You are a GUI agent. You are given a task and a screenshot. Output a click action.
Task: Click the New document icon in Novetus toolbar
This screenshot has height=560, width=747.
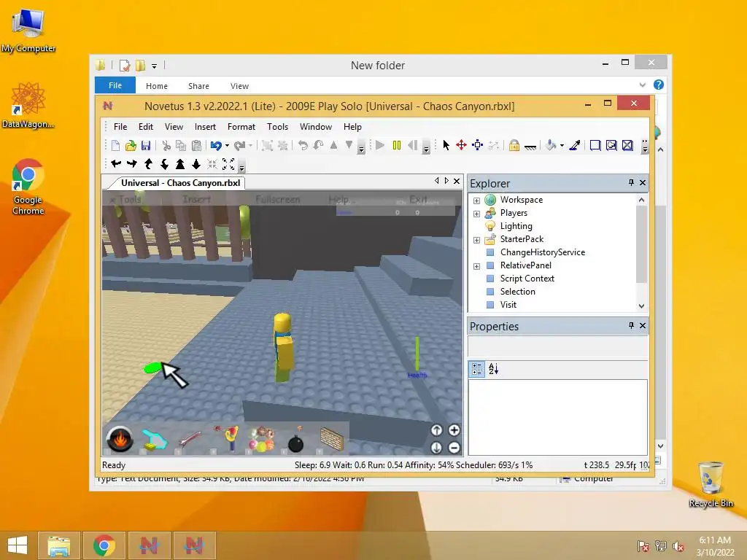[x=115, y=146]
